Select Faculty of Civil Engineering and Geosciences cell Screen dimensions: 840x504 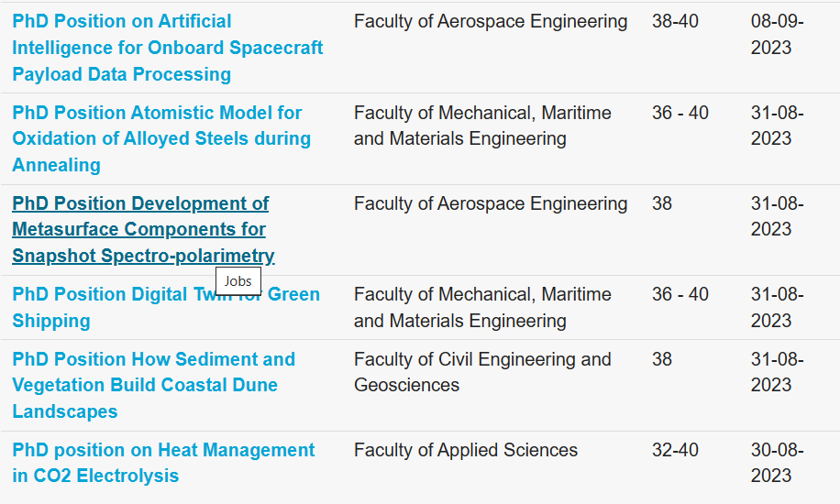pos(482,372)
